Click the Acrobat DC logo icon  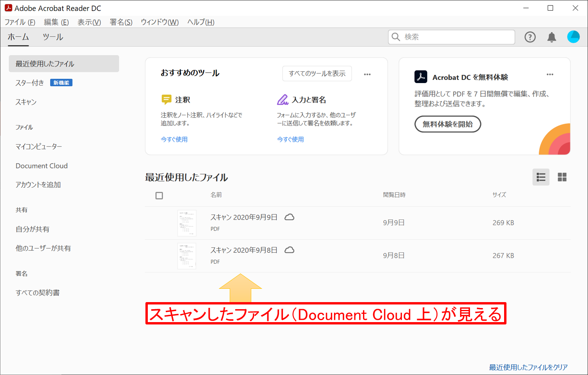[421, 77]
